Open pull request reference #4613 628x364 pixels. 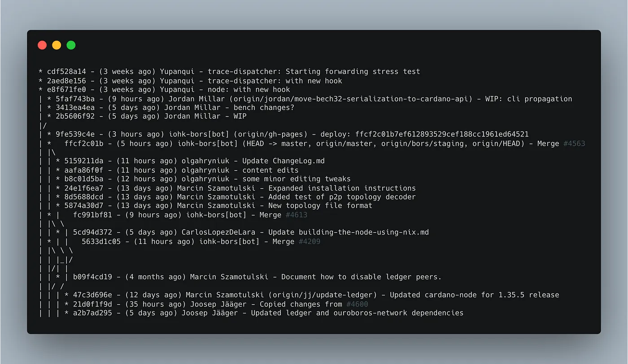pos(297,215)
